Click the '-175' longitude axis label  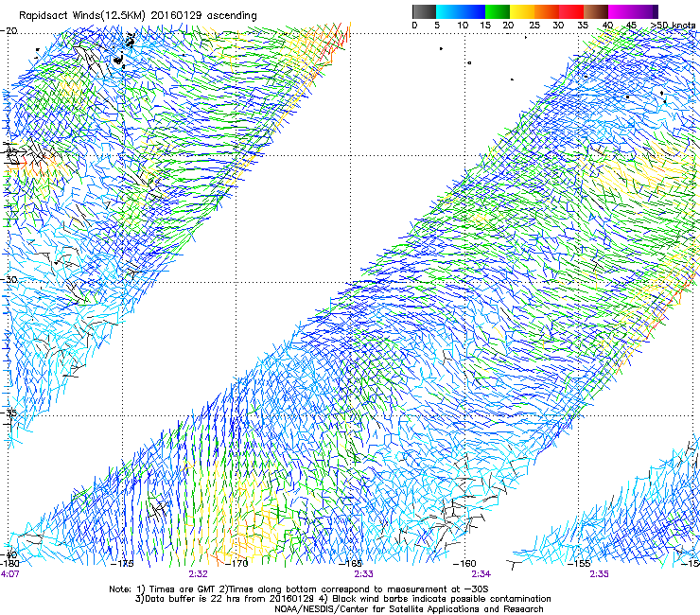click(x=122, y=564)
